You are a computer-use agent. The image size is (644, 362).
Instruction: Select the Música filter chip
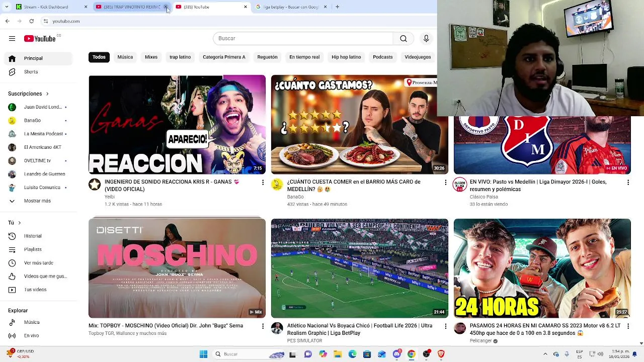click(125, 57)
